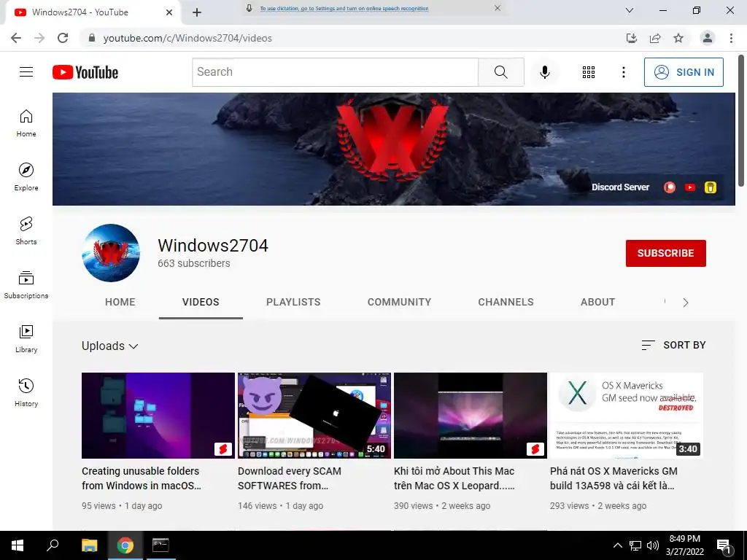This screenshot has width=747, height=560.
Task: Open the YouTube apps grid
Action: point(589,72)
